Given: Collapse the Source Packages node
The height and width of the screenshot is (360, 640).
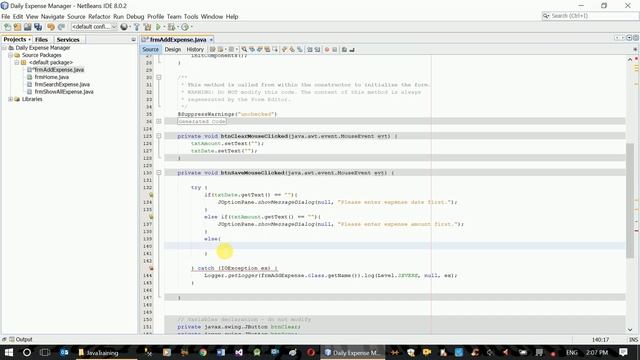Looking at the screenshot, I should (x=11, y=55).
